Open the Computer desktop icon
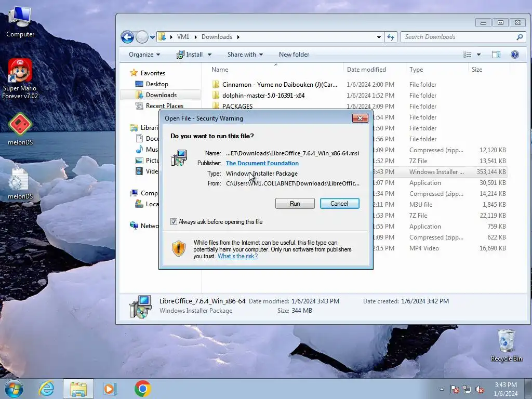Viewport: 532px width, 399px height. pos(20,22)
